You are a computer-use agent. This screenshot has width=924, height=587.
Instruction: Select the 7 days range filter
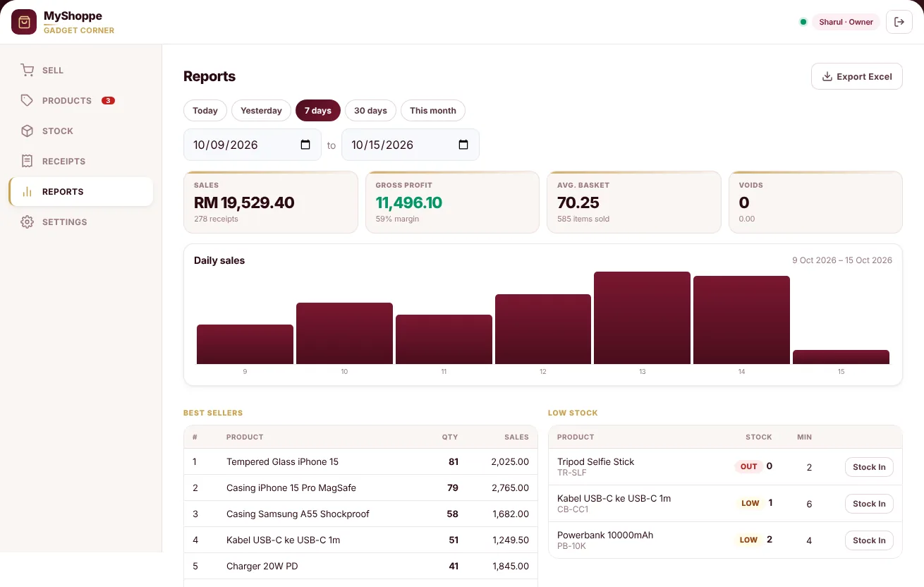click(318, 111)
